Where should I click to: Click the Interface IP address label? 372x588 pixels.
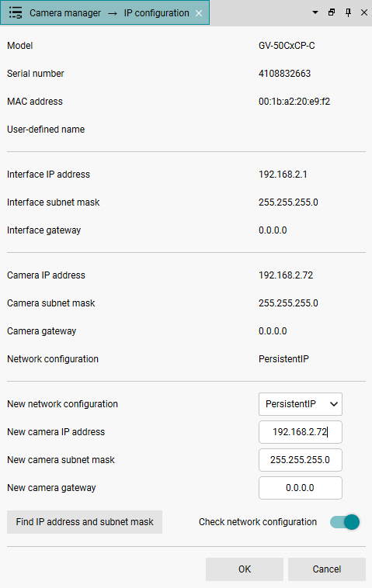[48, 175]
